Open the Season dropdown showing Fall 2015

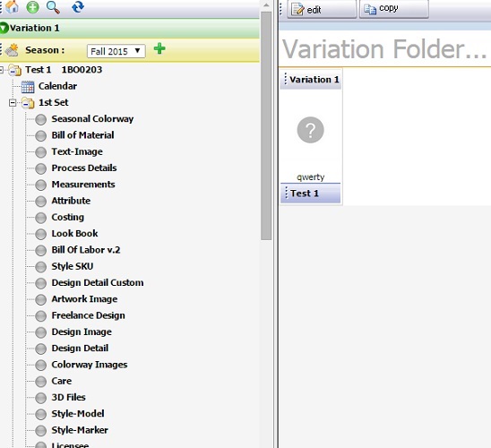click(x=116, y=51)
